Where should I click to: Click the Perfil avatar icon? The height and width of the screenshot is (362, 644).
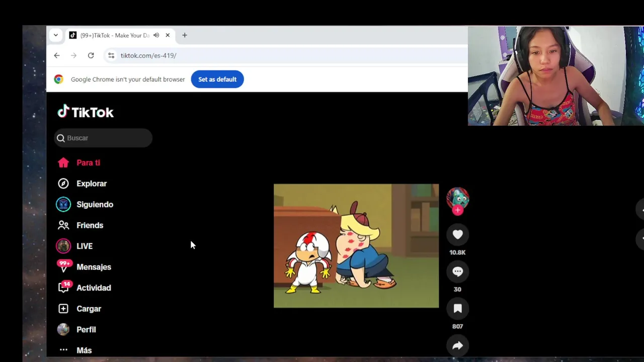pos(63,329)
